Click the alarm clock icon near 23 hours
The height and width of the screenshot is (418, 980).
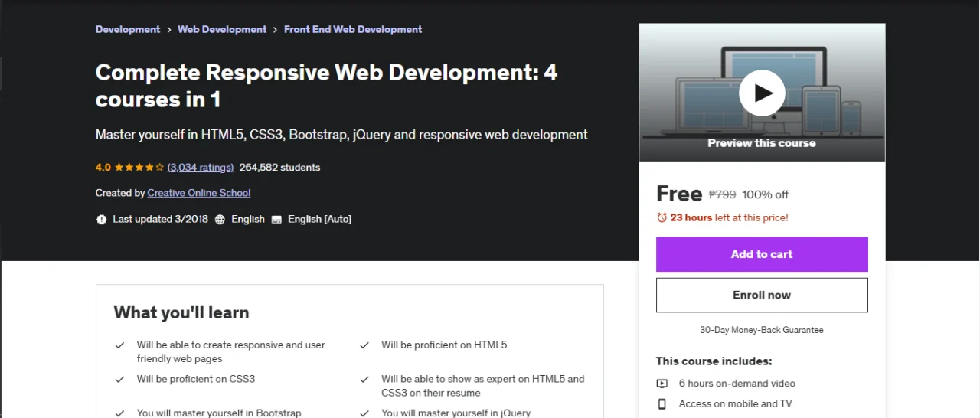click(x=662, y=217)
